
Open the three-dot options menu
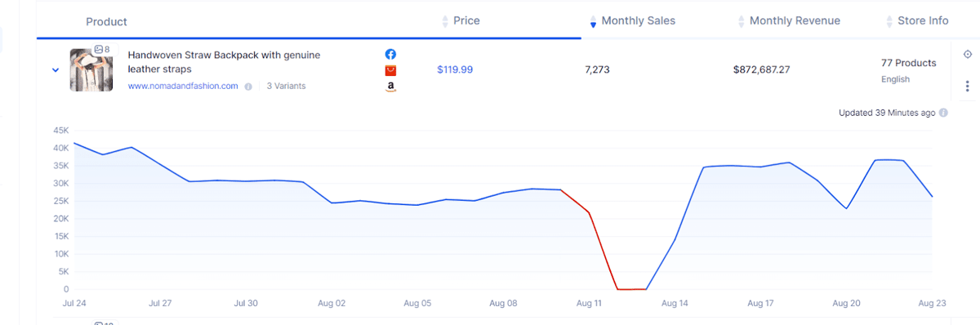click(967, 86)
